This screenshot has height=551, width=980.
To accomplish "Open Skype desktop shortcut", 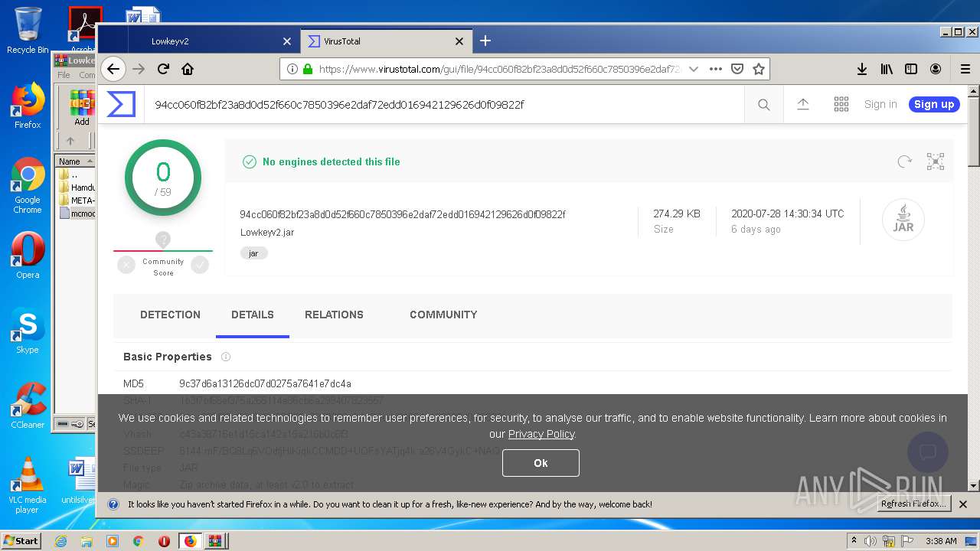I will 28,331.
